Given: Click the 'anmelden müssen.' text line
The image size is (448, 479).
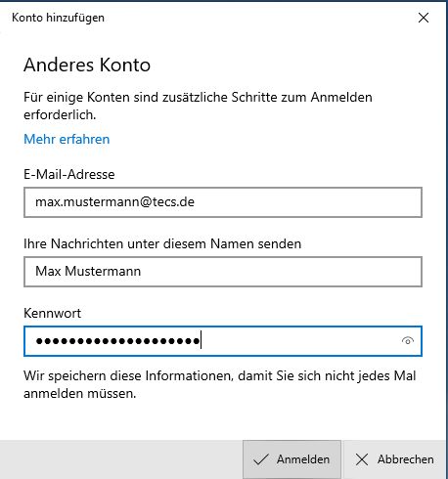Looking at the screenshot, I should coord(80,393).
